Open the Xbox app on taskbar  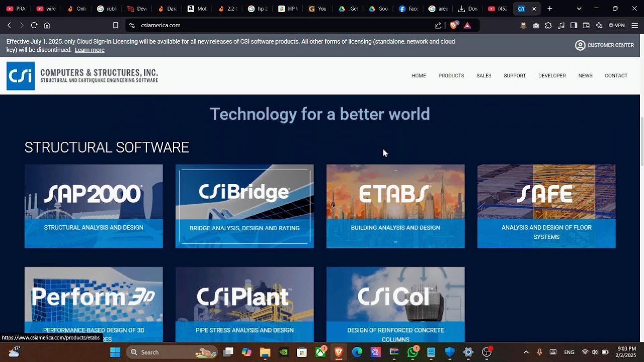(x=320, y=352)
